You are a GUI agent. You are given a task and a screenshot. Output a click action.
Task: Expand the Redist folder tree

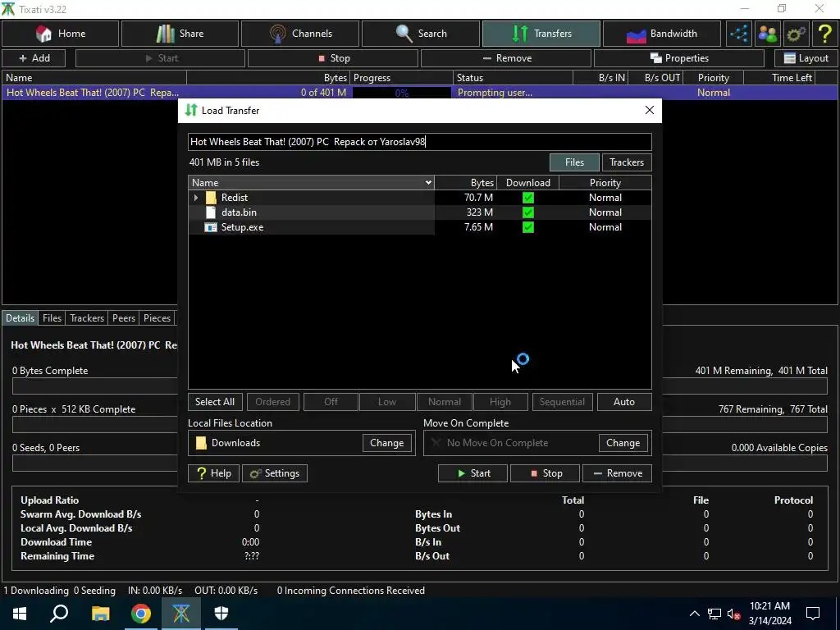196,198
